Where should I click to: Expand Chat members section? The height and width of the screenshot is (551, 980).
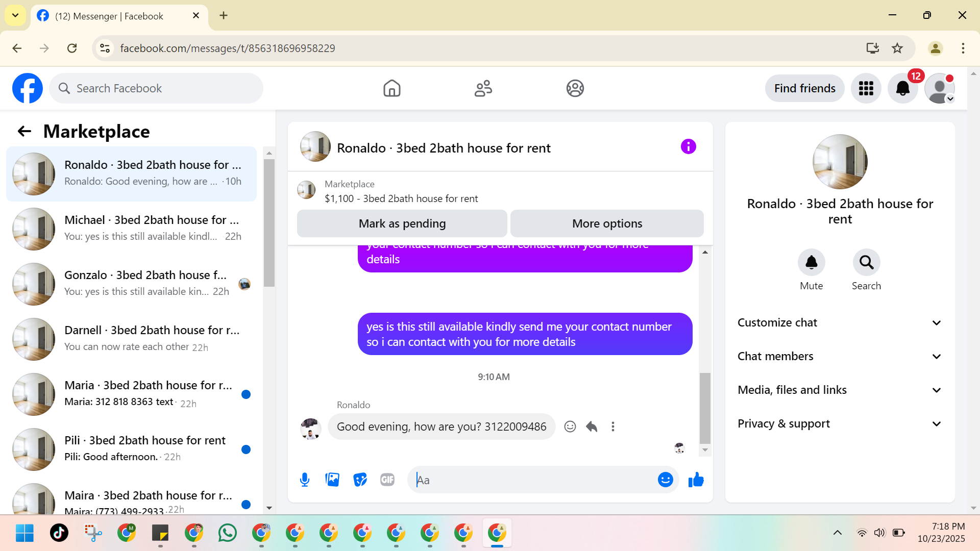[840, 356]
